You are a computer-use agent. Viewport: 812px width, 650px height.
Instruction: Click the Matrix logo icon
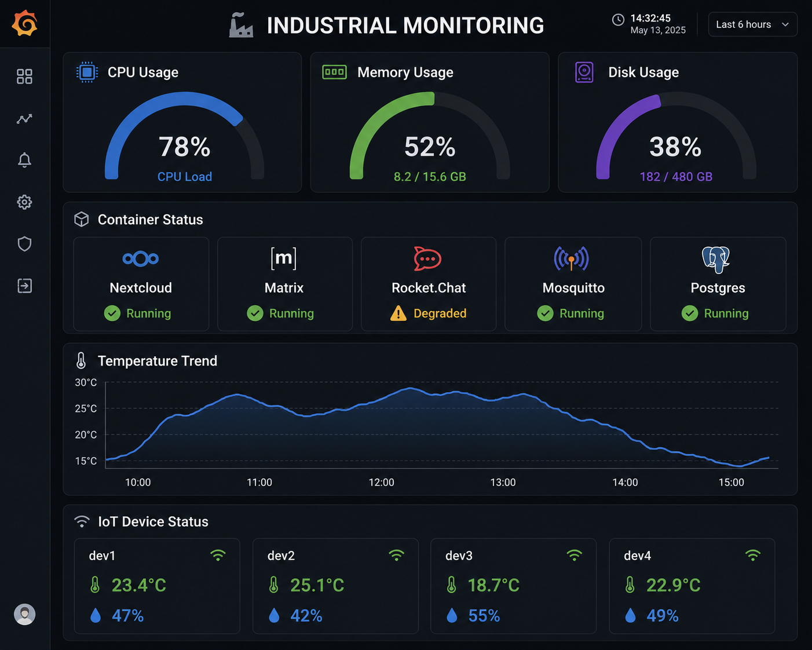[284, 258]
